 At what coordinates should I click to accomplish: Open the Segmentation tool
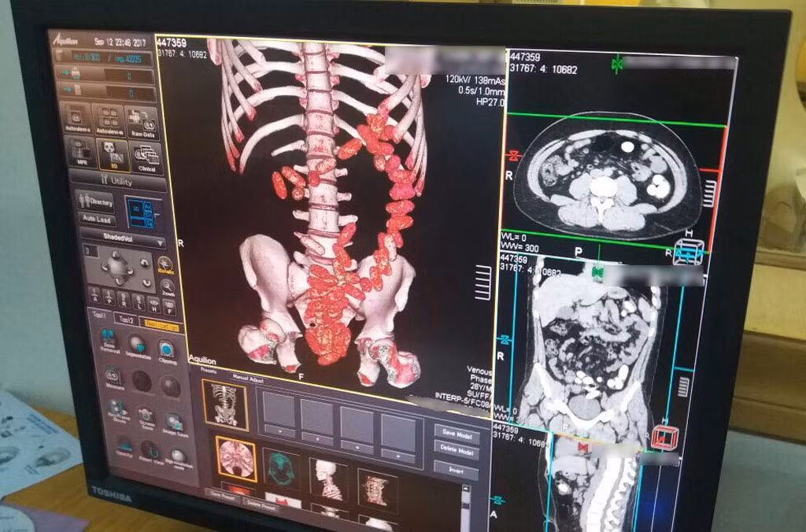137,346
